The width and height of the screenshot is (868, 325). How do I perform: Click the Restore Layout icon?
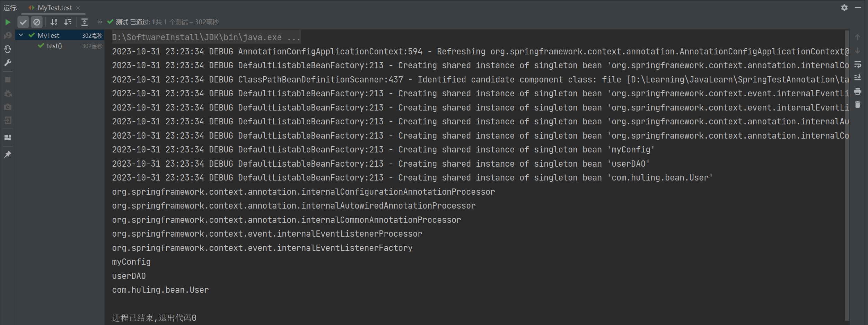point(8,137)
